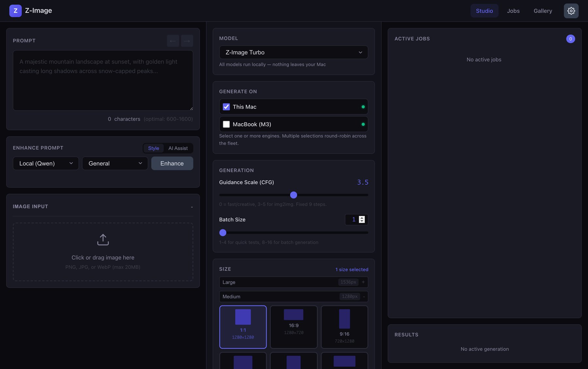588x369 pixels.
Task: Click the Active Jobs count badge
Action: pos(570,39)
